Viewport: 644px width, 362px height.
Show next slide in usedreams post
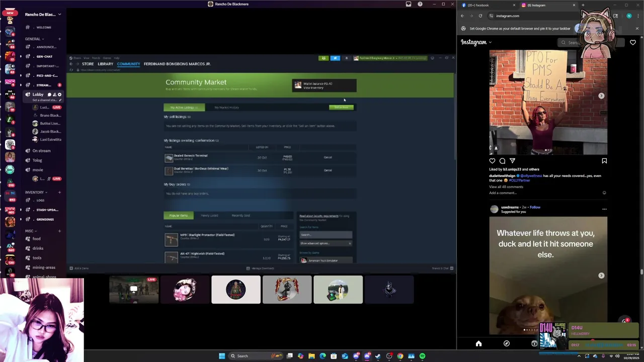pyautogui.click(x=601, y=276)
